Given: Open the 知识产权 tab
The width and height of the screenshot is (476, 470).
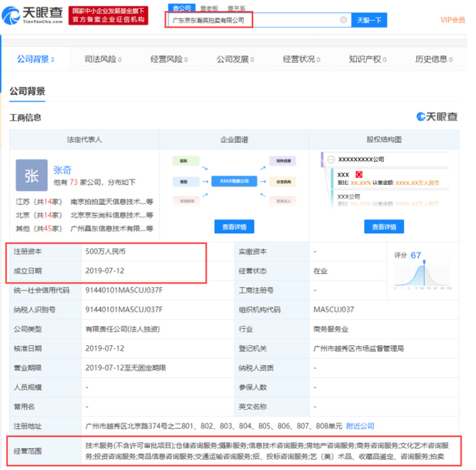Looking at the screenshot, I should tap(366, 59).
